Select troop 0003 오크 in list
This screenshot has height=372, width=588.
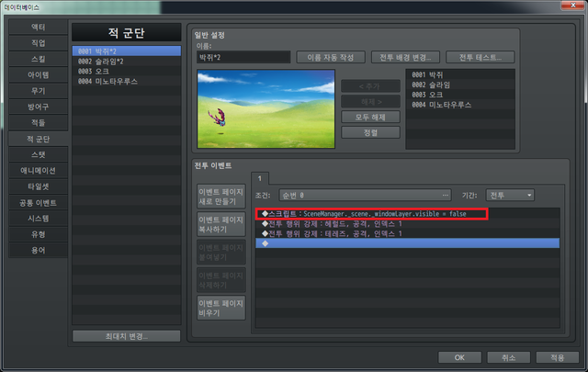pyautogui.click(x=127, y=72)
